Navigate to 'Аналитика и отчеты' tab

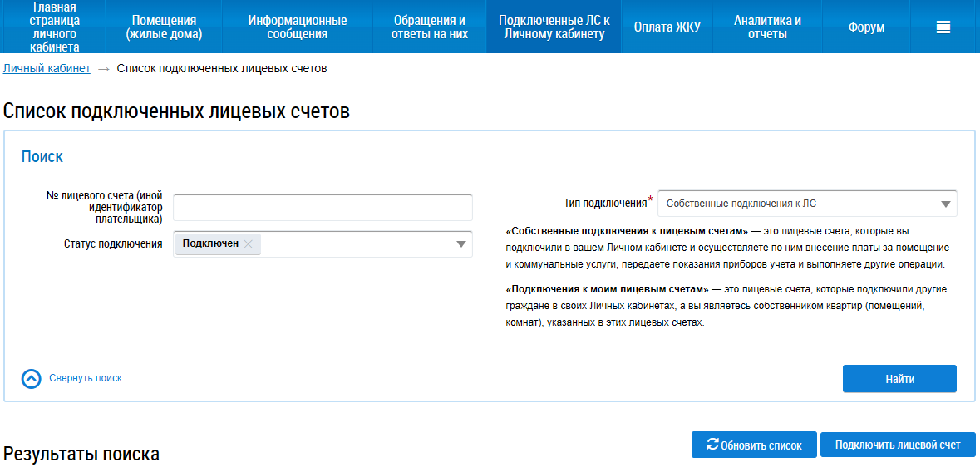tap(767, 27)
